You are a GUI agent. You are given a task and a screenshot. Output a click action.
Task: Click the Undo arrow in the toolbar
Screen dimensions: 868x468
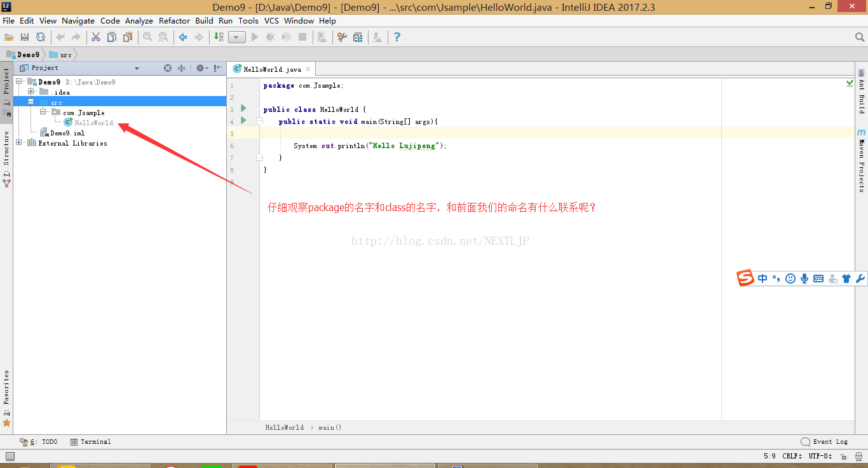pos(60,37)
